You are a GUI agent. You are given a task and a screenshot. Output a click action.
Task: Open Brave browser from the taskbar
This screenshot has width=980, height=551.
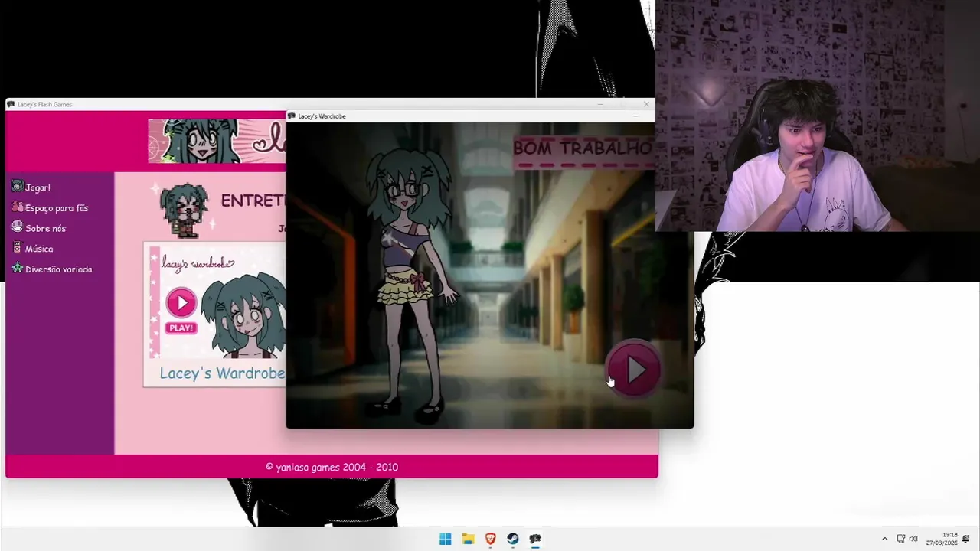[x=490, y=539]
